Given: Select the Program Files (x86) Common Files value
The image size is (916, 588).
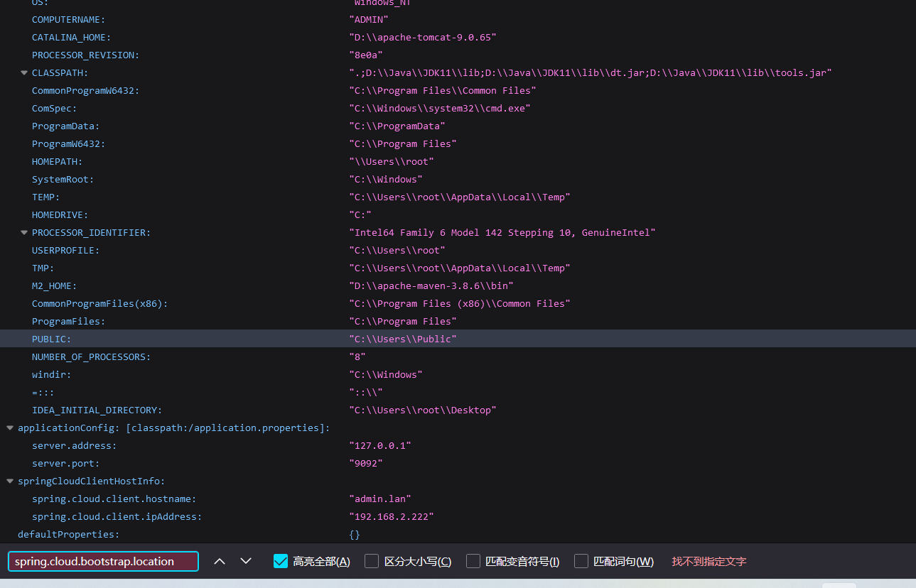Looking at the screenshot, I should click(460, 303).
